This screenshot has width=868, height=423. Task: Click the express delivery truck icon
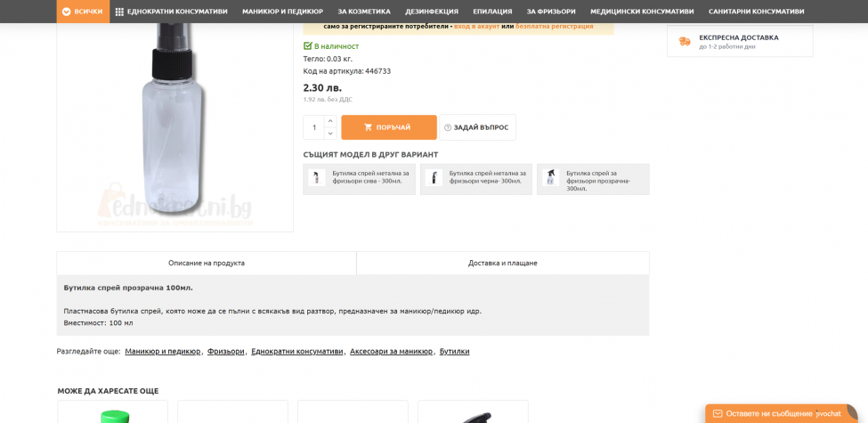(x=685, y=42)
